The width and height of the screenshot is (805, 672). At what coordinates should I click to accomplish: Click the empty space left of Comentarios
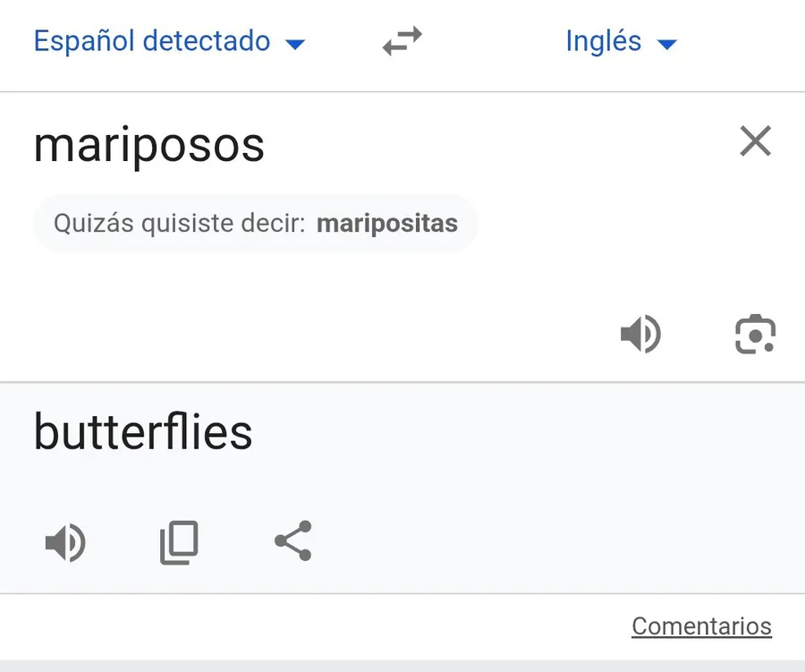click(x=313, y=626)
